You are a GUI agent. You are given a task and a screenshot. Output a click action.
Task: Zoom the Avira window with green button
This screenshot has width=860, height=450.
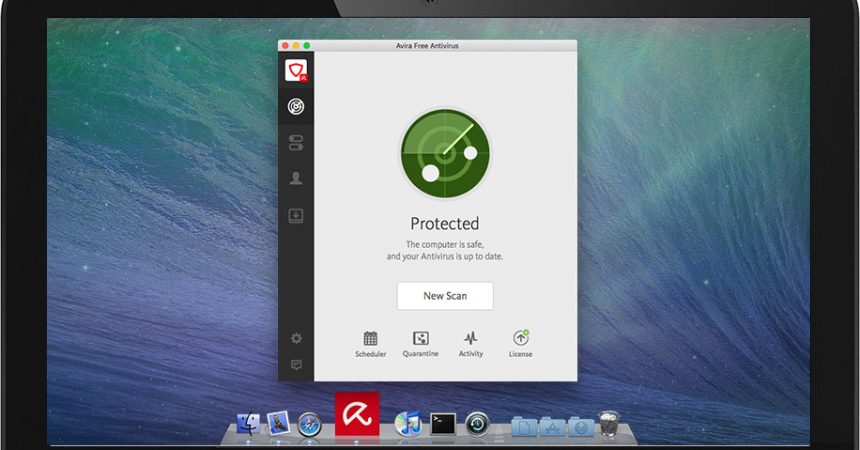tap(307, 46)
